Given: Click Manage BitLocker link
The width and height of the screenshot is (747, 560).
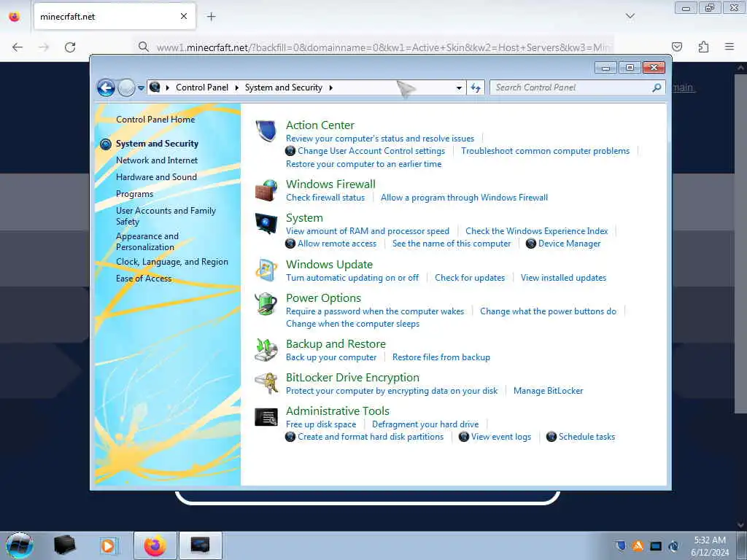Looking at the screenshot, I should [x=549, y=391].
